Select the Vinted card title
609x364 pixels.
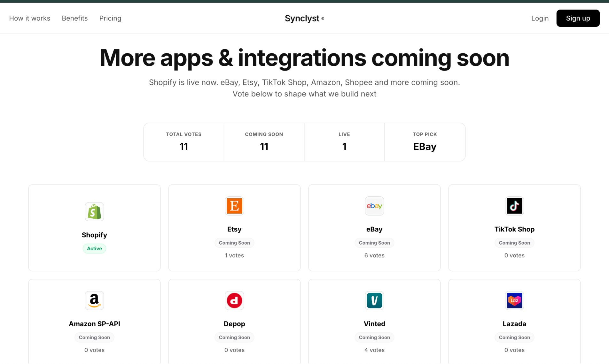tap(374, 324)
